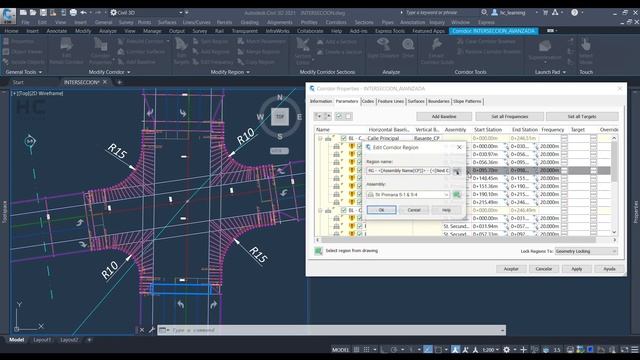640x360 pixels.
Task: Collapse the second baseline tree node
Action: (x=320, y=210)
